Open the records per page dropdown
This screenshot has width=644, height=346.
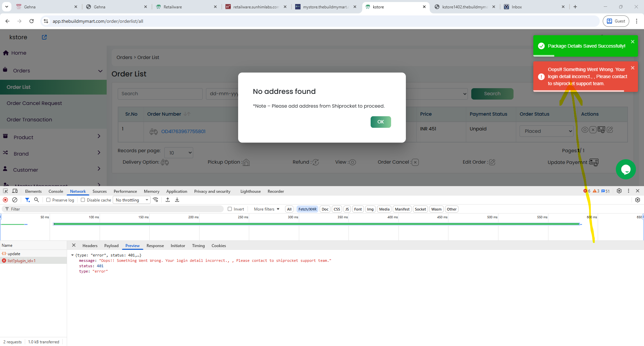tap(179, 153)
